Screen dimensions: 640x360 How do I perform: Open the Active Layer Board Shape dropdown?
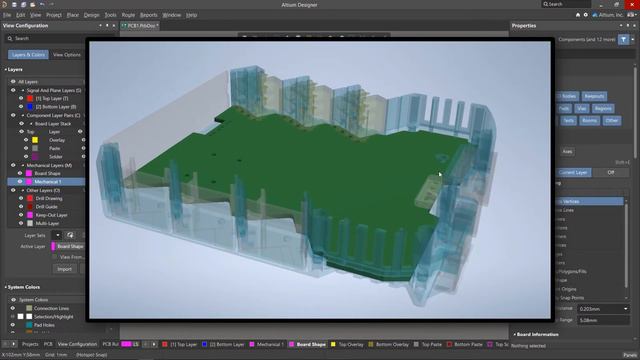coord(68,246)
